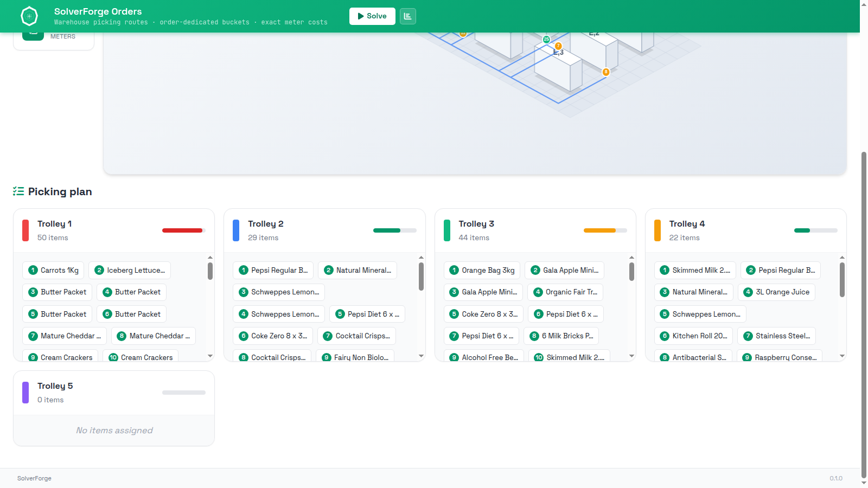The height and width of the screenshot is (488, 868).
Task: Click Skimmed Milk item 1 in Trolley 4
Action: click(695, 270)
